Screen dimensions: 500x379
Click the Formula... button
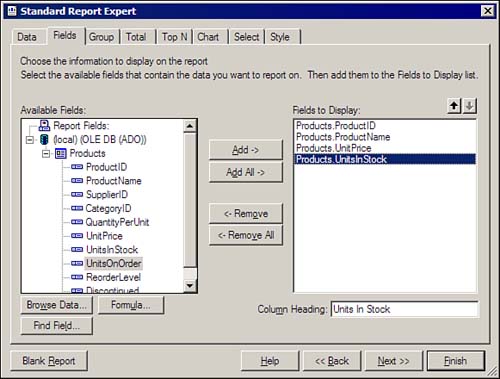131,305
